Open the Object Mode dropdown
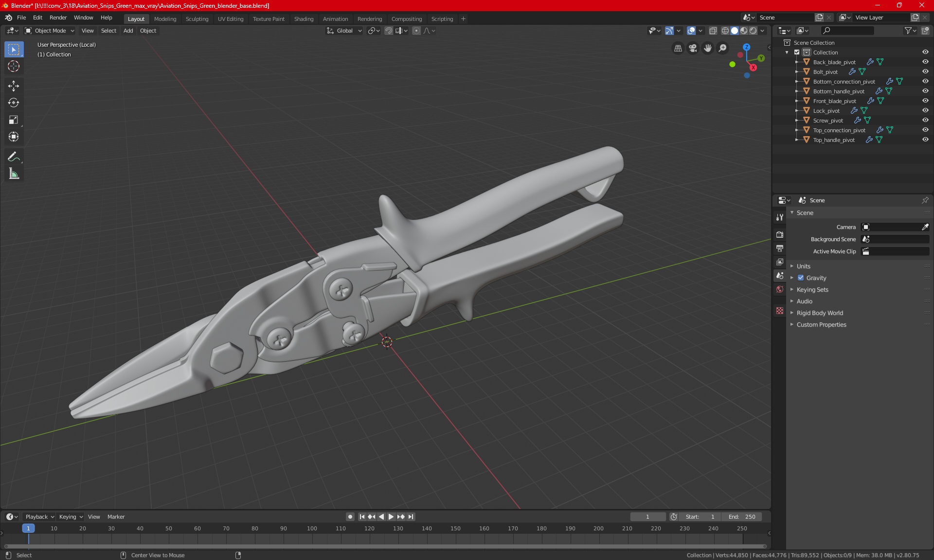The image size is (934, 560). coord(50,31)
